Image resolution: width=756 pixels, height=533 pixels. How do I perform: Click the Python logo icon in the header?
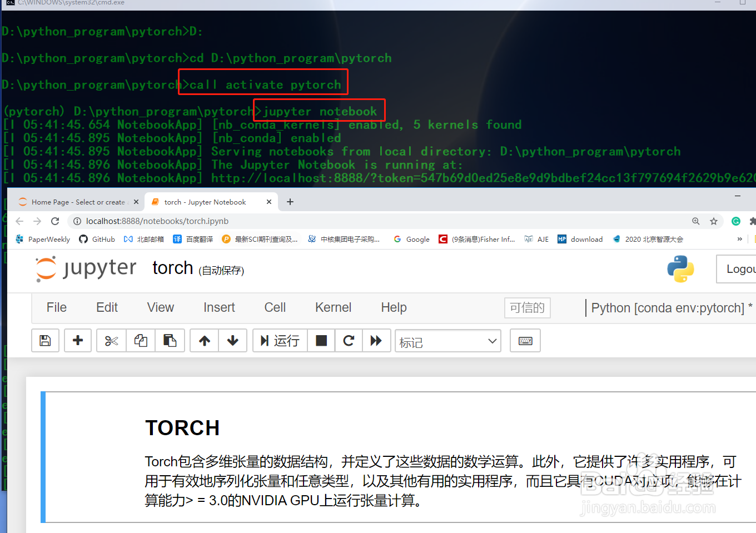pyautogui.click(x=680, y=269)
